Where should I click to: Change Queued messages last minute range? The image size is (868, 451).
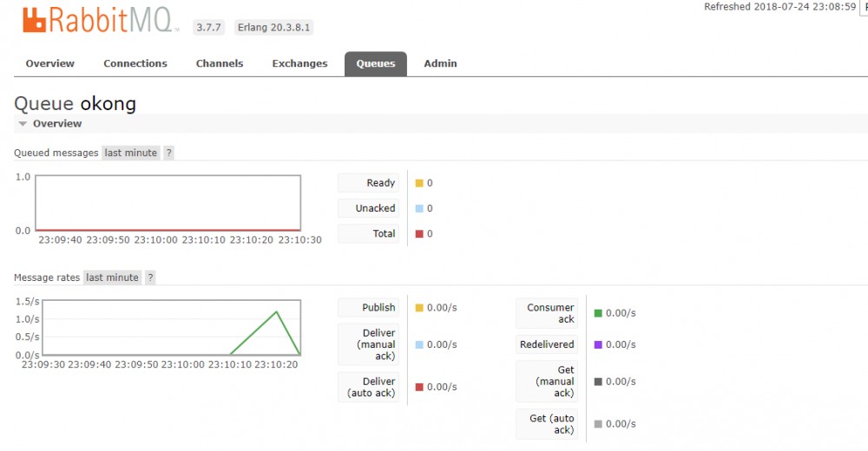click(x=131, y=153)
